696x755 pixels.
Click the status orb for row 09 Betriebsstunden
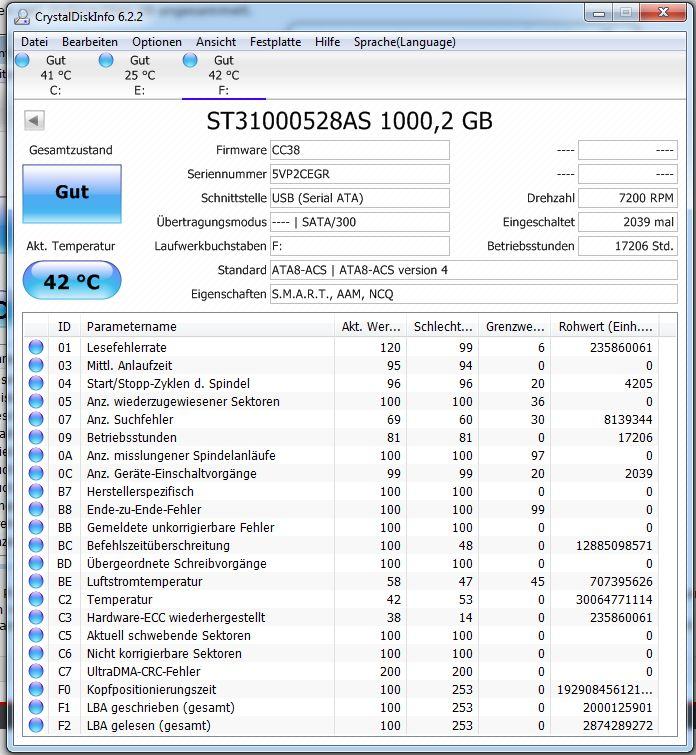pos(36,437)
